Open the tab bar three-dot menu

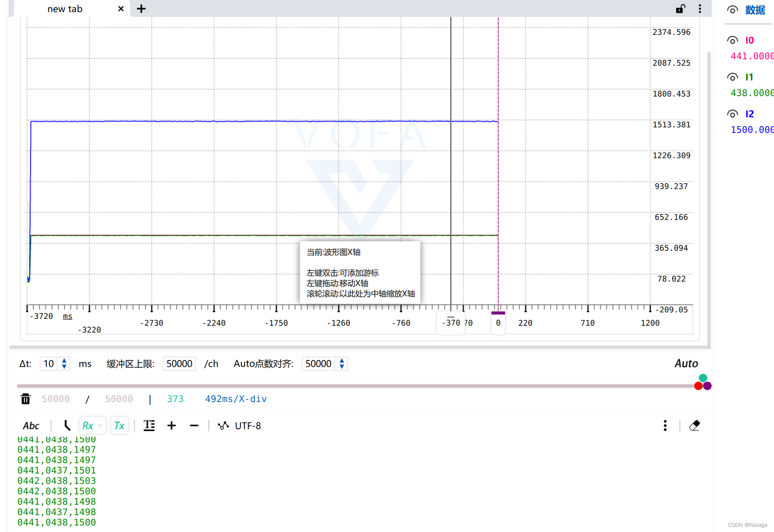(700, 9)
